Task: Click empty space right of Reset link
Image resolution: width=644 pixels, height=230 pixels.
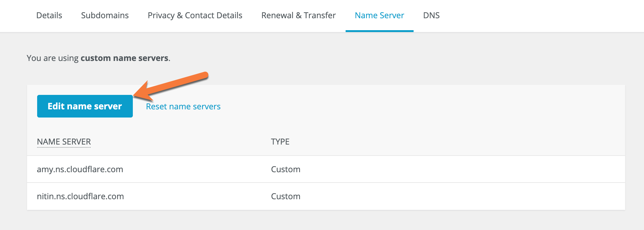Action: 409,107
